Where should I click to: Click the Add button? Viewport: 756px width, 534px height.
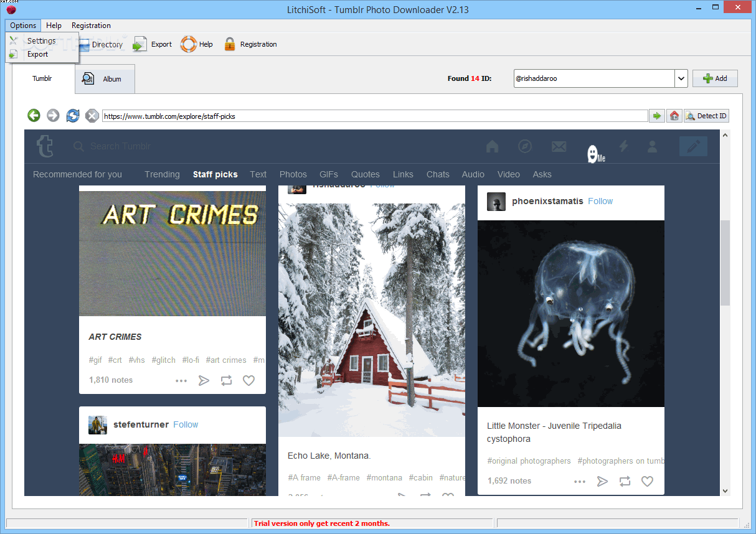715,78
